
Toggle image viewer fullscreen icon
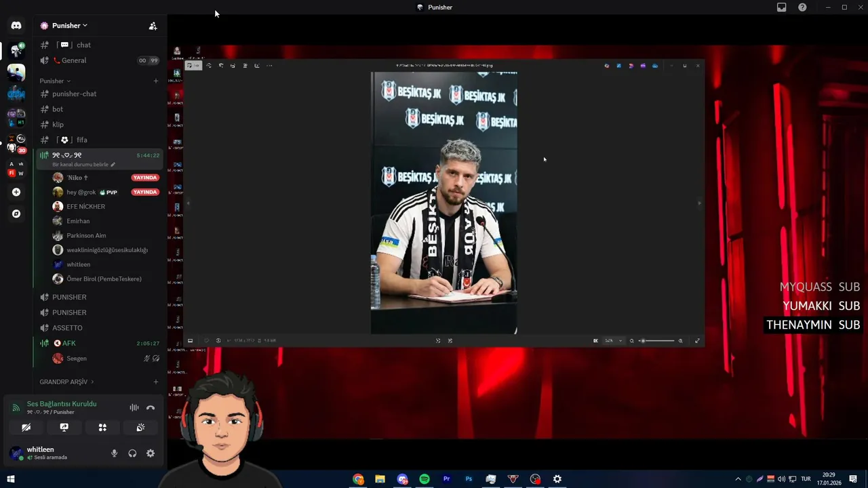coord(697,341)
